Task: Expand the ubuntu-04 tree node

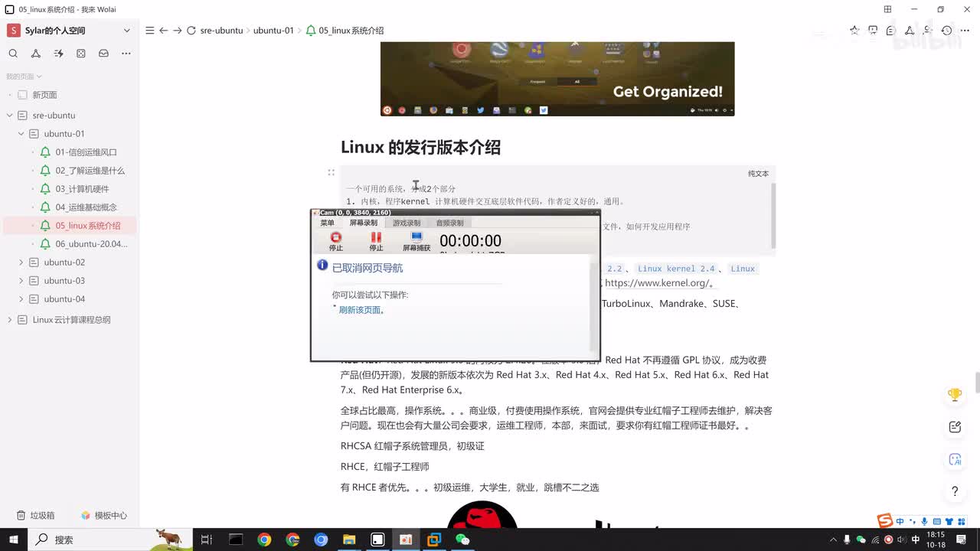Action: [x=21, y=299]
